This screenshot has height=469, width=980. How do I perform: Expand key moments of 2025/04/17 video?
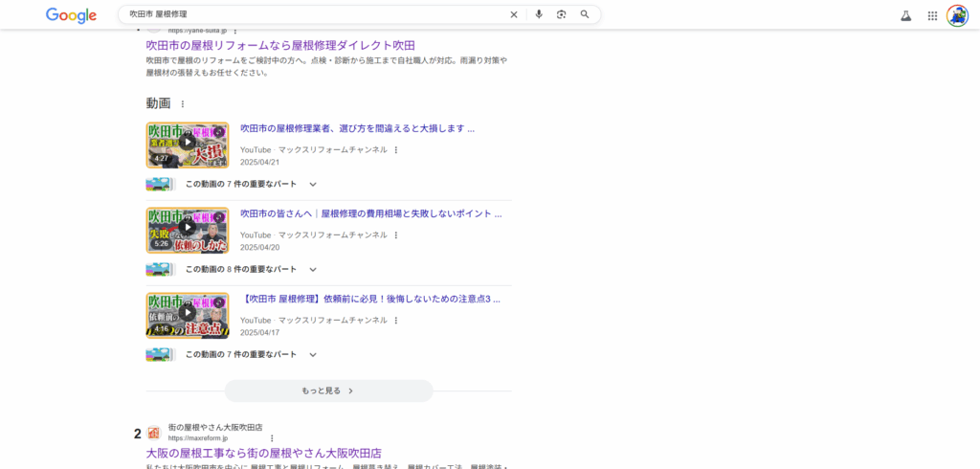pyautogui.click(x=313, y=354)
